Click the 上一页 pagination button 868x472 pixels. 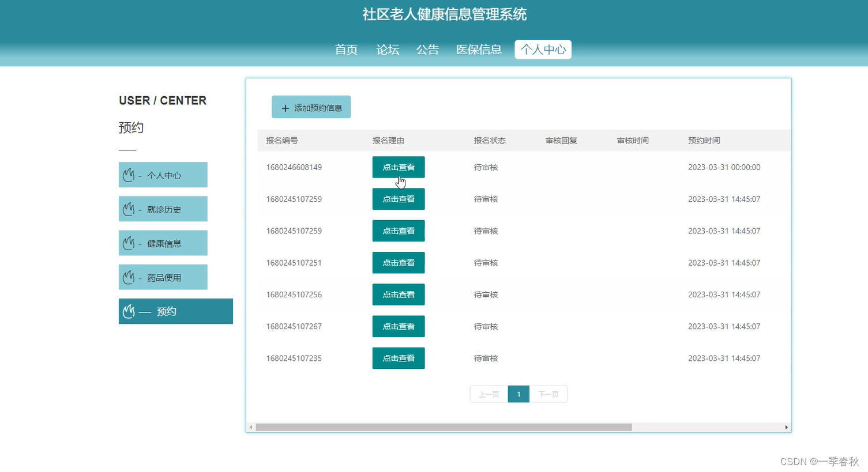tap(489, 394)
